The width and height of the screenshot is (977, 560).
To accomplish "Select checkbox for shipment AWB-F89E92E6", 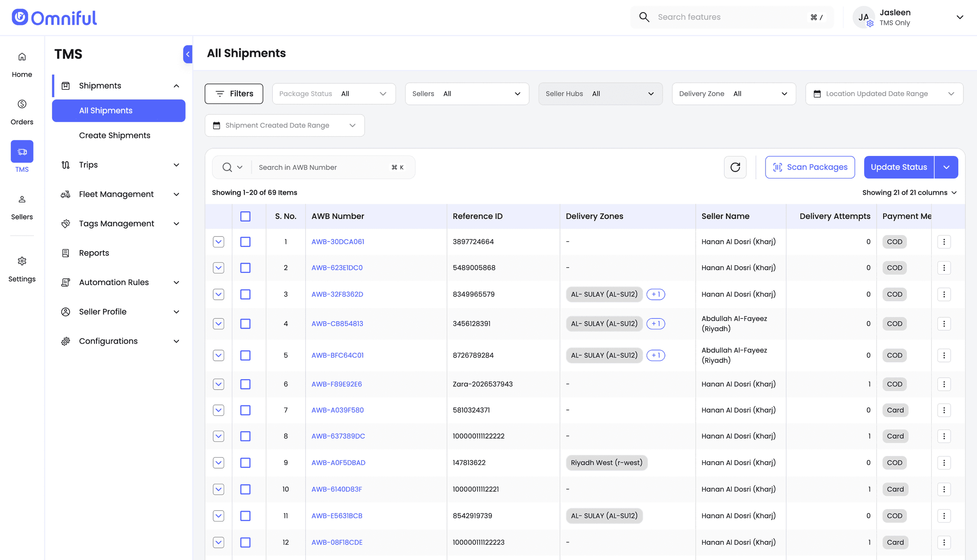I will pos(245,384).
